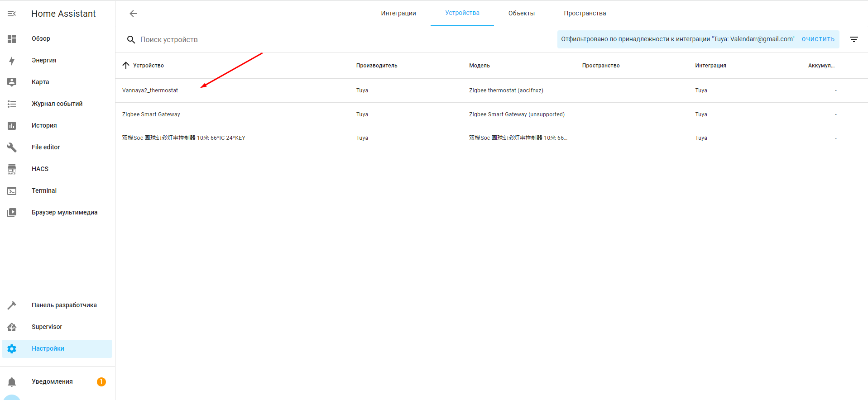This screenshot has height=400, width=868.
Task: Open Уведомления in the sidebar
Action: (x=57, y=382)
